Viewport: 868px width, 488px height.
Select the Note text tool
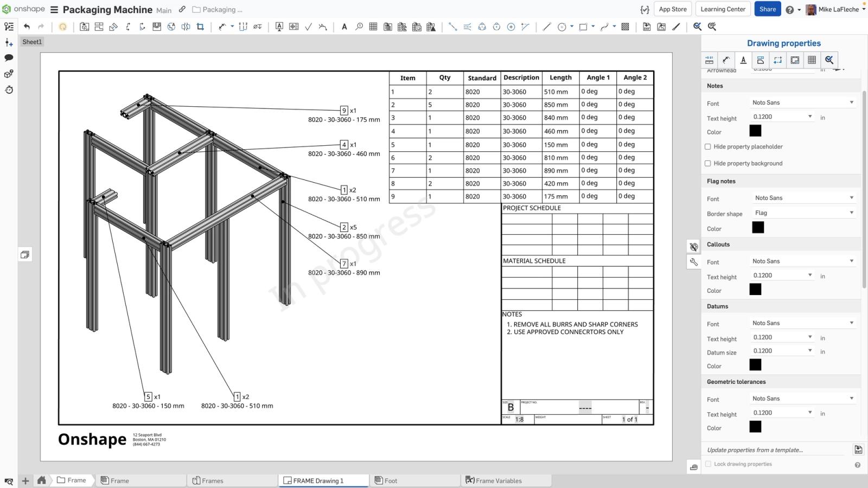coord(344,27)
